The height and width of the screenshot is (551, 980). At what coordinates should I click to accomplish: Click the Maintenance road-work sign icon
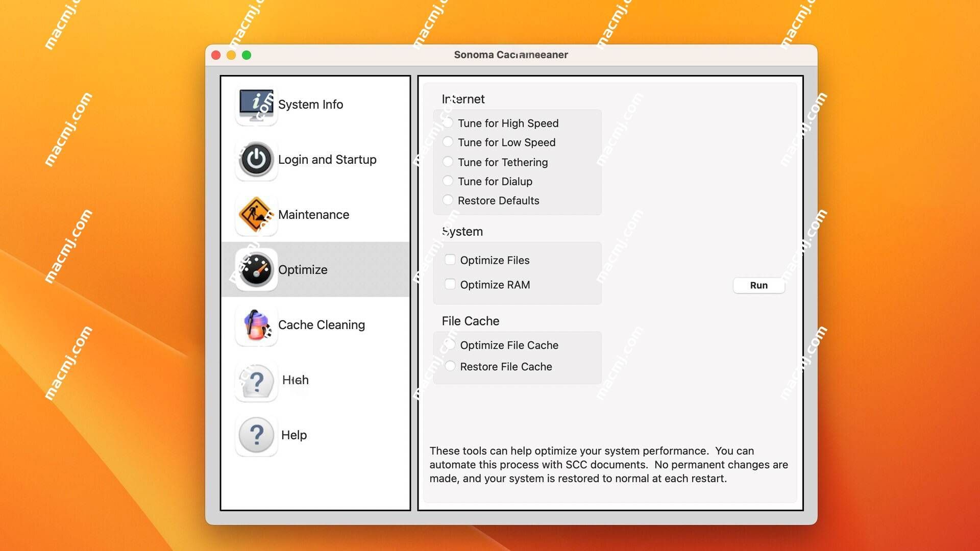pyautogui.click(x=256, y=215)
